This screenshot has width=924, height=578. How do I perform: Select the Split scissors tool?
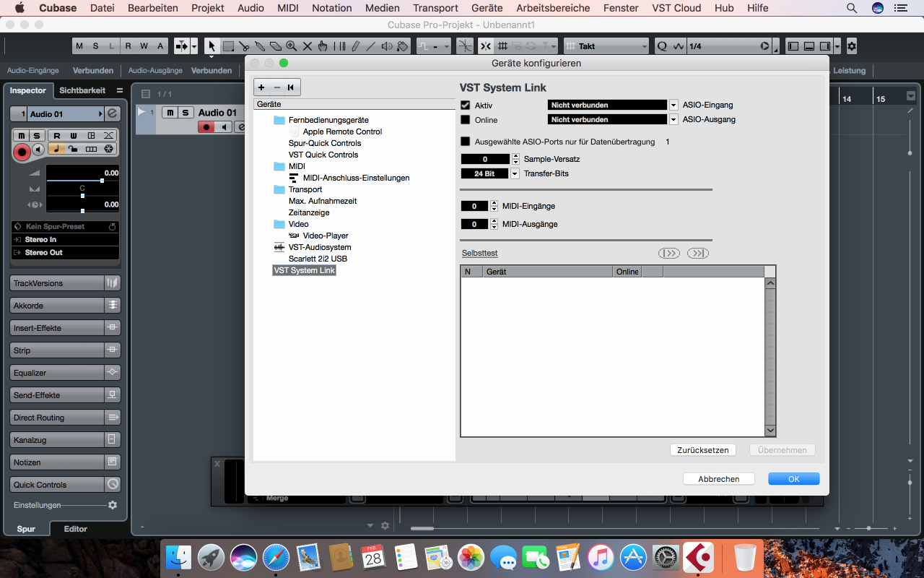(244, 46)
